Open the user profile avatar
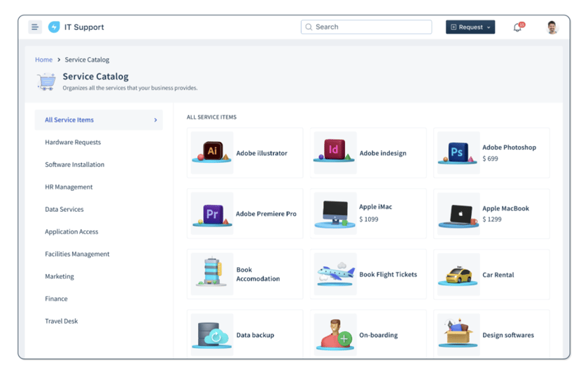Image resolution: width=588 pixels, height=374 pixels. tap(552, 27)
